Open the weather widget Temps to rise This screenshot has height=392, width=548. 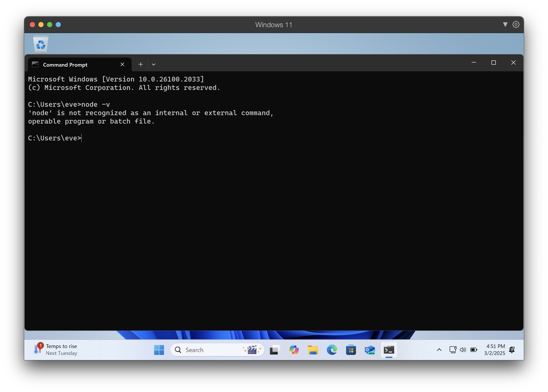(55, 350)
